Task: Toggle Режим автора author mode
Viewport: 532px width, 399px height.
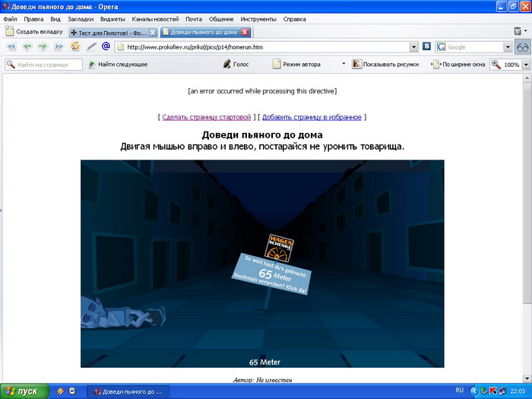Action: (x=297, y=64)
